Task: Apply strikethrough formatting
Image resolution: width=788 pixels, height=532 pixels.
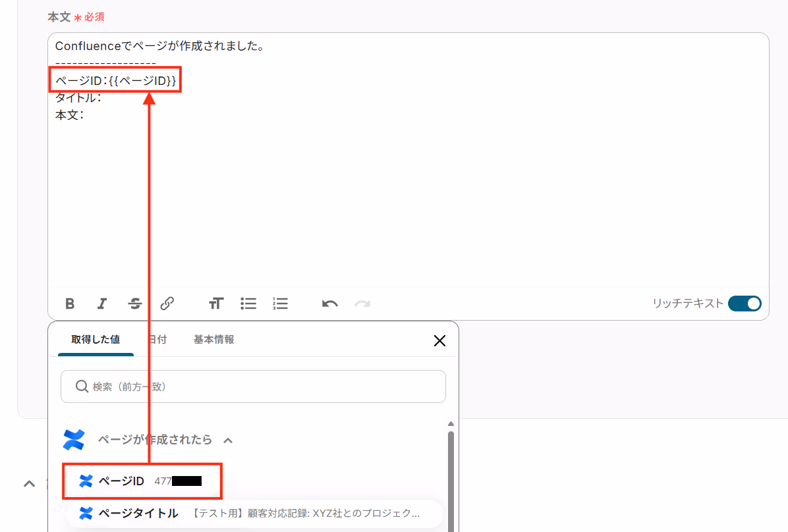Action: click(134, 304)
